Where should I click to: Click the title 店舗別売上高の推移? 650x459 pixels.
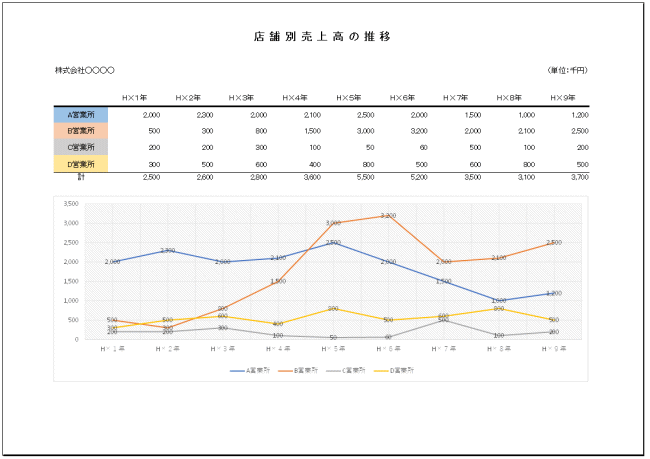pyautogui.click(x=322, y=37)
